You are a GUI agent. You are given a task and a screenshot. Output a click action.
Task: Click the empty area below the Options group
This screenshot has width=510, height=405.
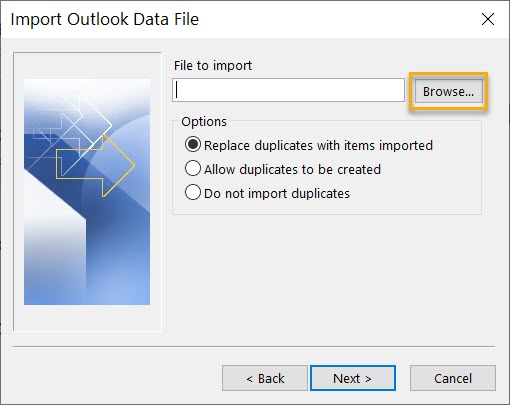(327, 277)
